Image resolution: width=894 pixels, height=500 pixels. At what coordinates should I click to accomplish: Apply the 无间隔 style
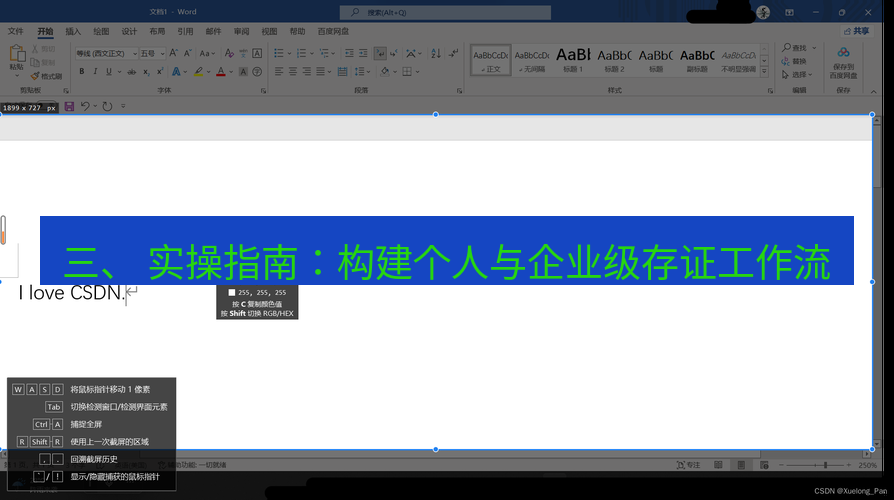[531, 60]
